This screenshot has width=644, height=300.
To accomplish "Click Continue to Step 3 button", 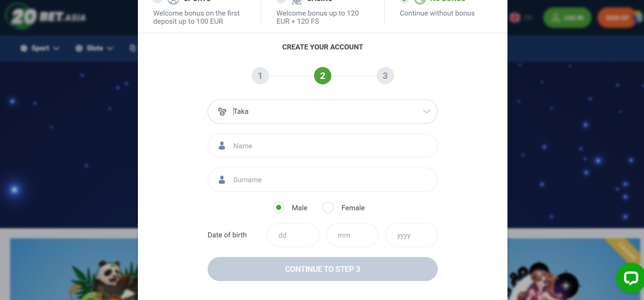I will pyautogui.click(x=323, y=269).
